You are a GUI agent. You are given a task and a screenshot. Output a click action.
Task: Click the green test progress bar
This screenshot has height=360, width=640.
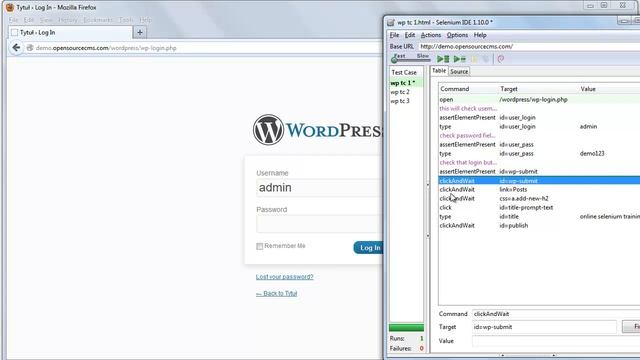(407, 327)
